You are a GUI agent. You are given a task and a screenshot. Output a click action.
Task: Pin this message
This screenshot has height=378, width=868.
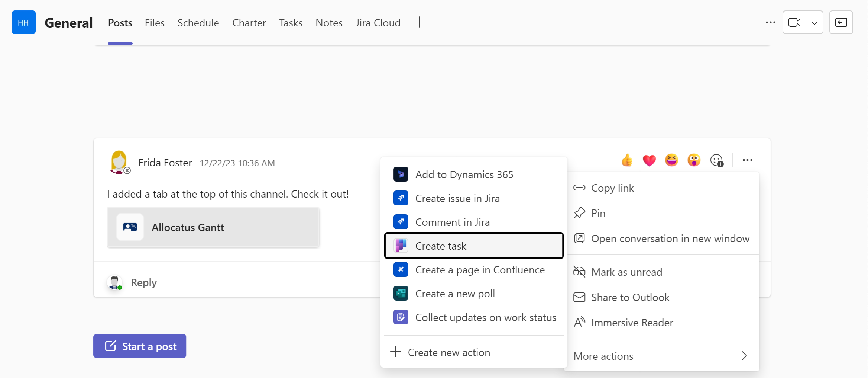(663, 213)
